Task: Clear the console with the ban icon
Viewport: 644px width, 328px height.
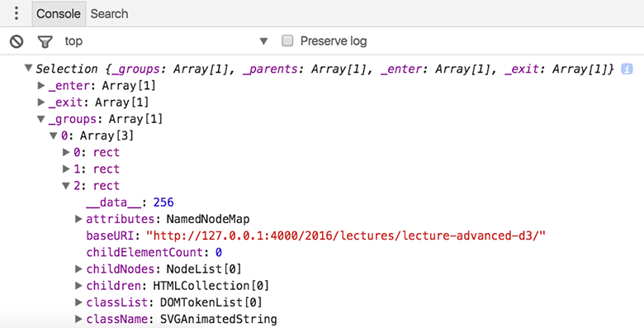Action: (x=17, y=41)
